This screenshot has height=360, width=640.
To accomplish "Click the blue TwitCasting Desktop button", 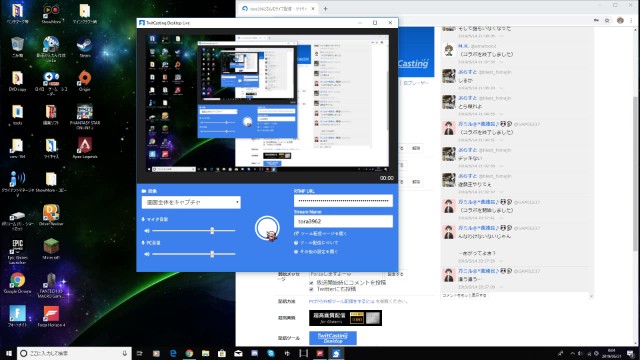I will [x=333, y=338].
